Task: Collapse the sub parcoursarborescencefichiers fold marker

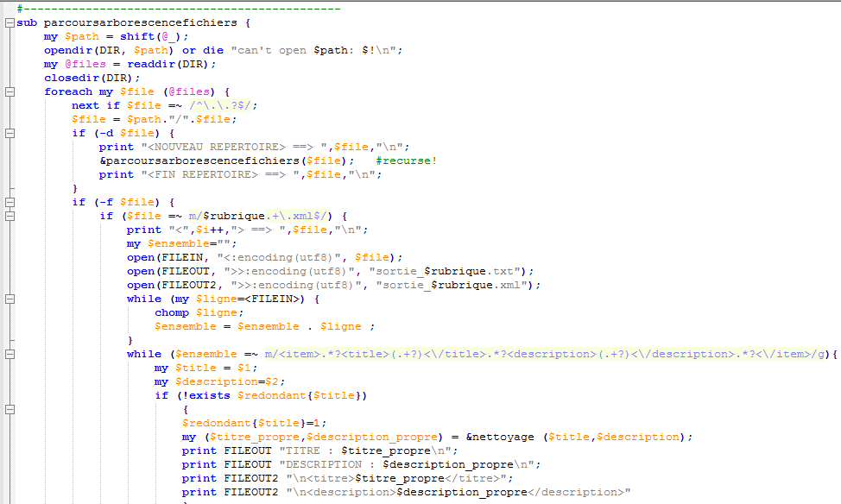Action: (x=9, y=22)
